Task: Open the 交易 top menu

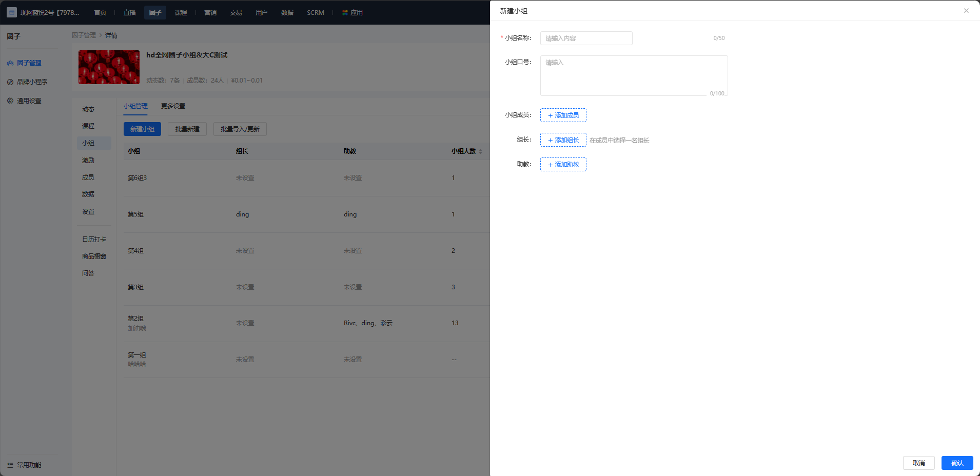Action: pyautogui.click(x=236, y=12)
